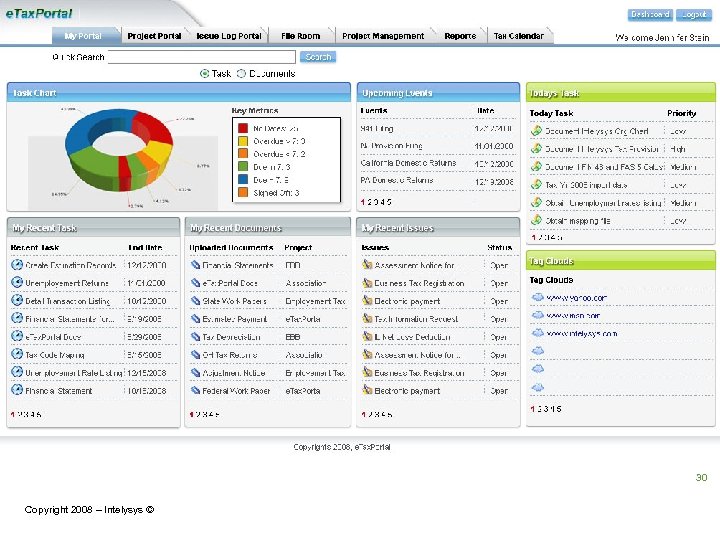Select the Documents radio button
Screen dimensions: 720x540
(241, 73)
